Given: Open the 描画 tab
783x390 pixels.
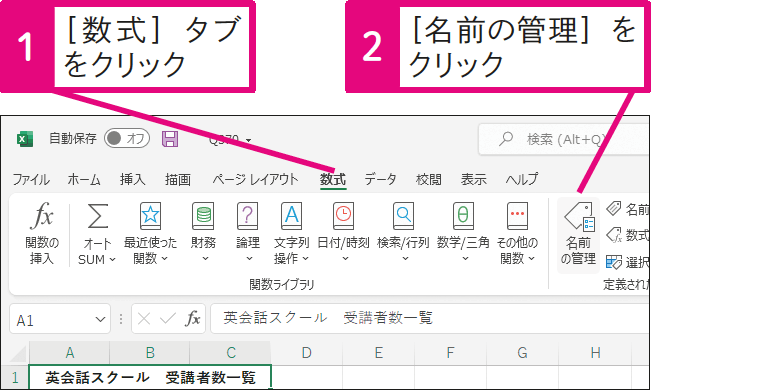Looking at the screenshot, I should tap(178, 179).
